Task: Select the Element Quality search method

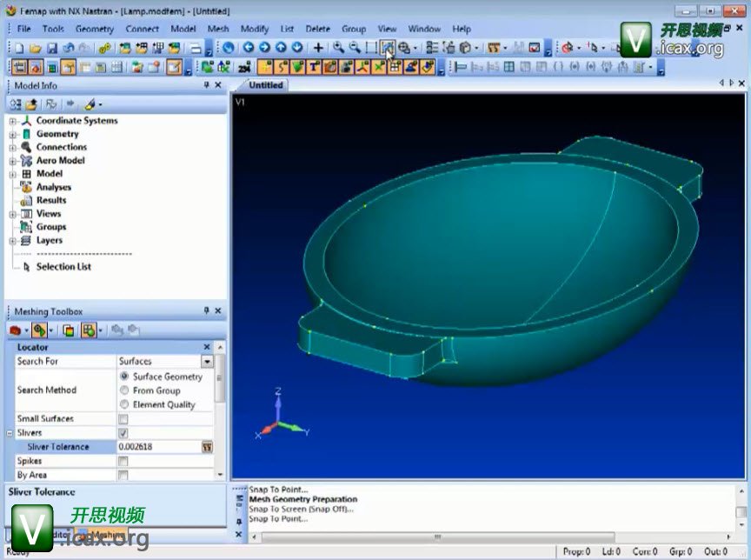Action: 124,404
